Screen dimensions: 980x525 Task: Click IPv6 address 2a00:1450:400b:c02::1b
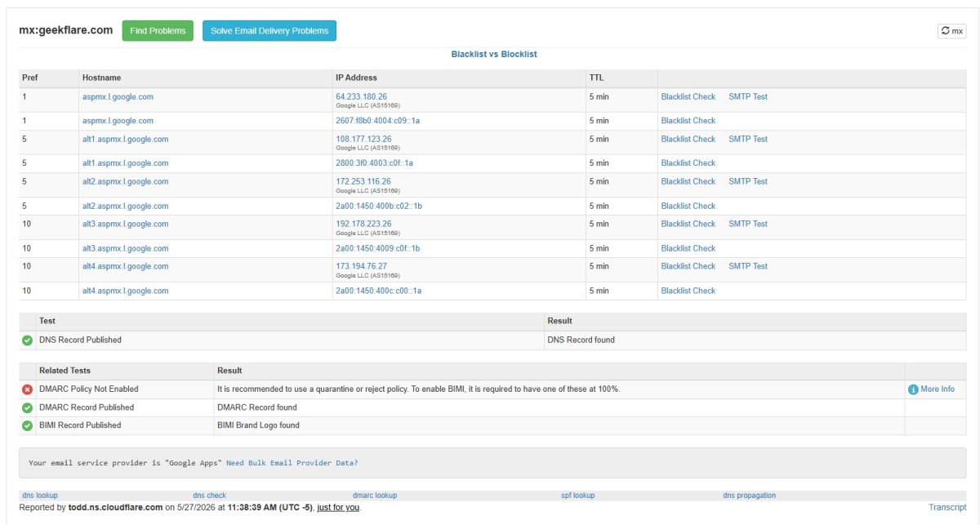[x=379, y=207]
